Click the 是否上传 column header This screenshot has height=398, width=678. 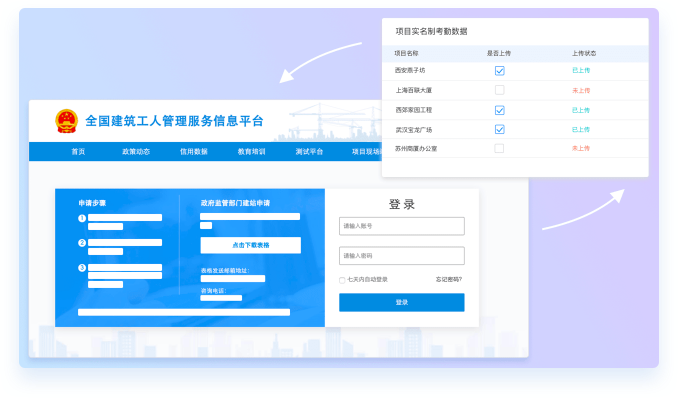tap(499, 53)
